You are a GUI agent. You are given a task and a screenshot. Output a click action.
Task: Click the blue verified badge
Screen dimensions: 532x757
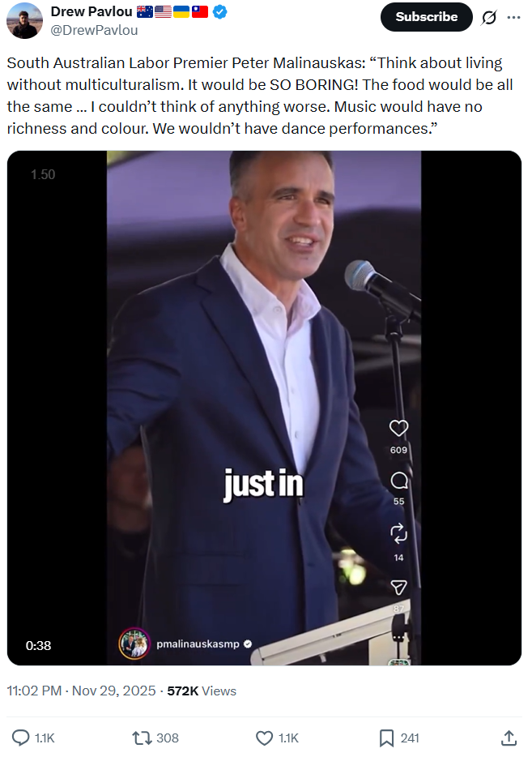(x=220, y=11)
